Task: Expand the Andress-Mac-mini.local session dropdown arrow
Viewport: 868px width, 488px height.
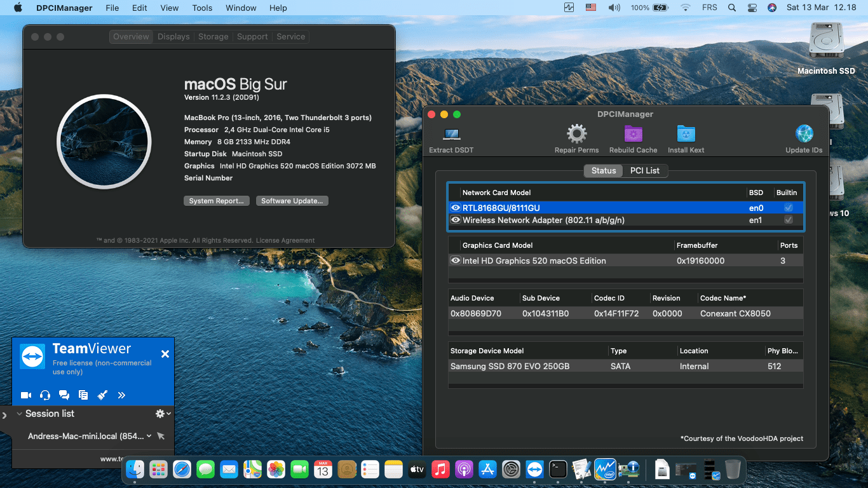Action: point(149,436)
